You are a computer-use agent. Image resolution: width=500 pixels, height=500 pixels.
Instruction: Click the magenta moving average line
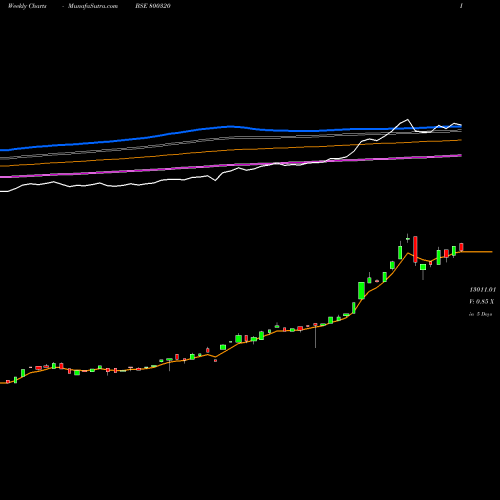pyautogui.click(x=230, y=166)
